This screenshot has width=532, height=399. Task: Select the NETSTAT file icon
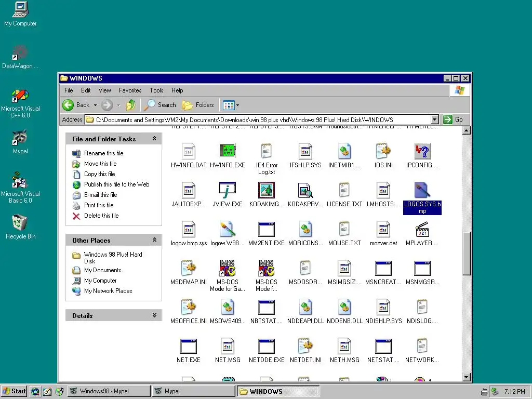pyautogui.click(x=383, y=346)
